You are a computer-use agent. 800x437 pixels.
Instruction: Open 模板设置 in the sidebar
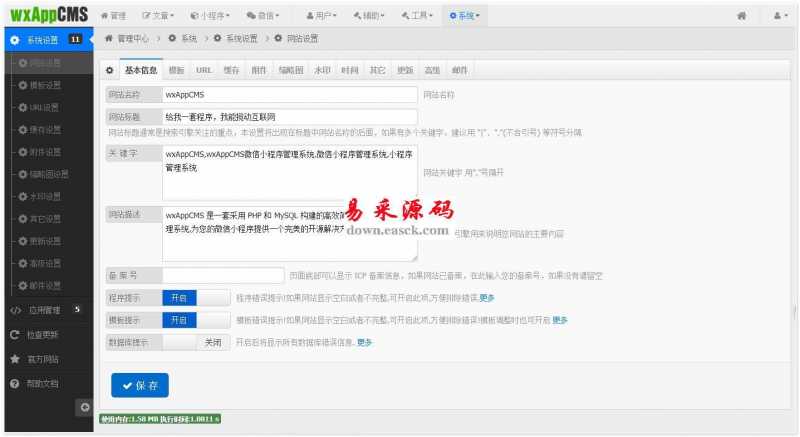[x=45, y=85]
